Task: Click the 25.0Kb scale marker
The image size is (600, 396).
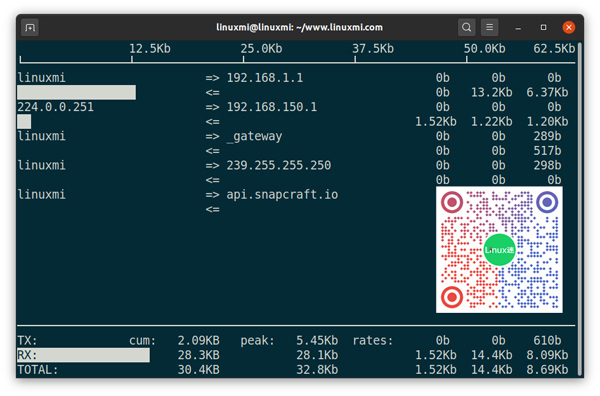Action: 261,49
